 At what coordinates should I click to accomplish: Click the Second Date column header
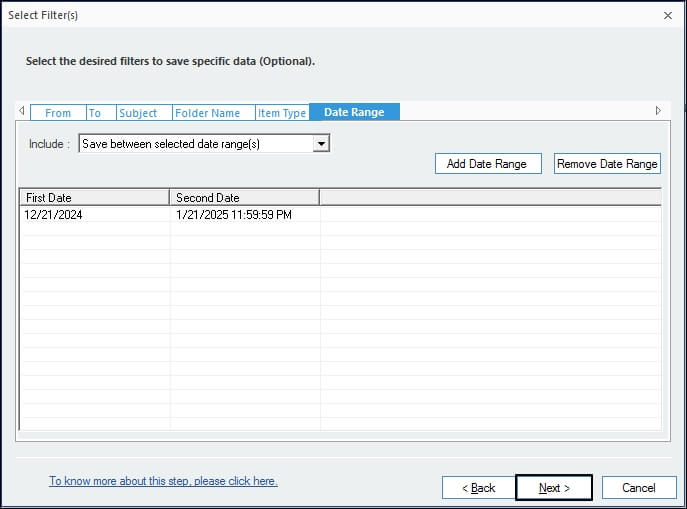[x=244, y=197]
